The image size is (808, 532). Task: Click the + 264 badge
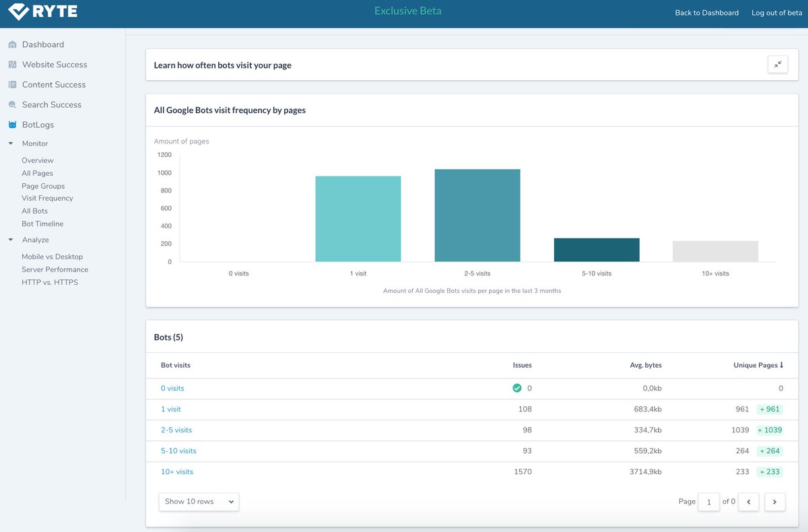769,451
